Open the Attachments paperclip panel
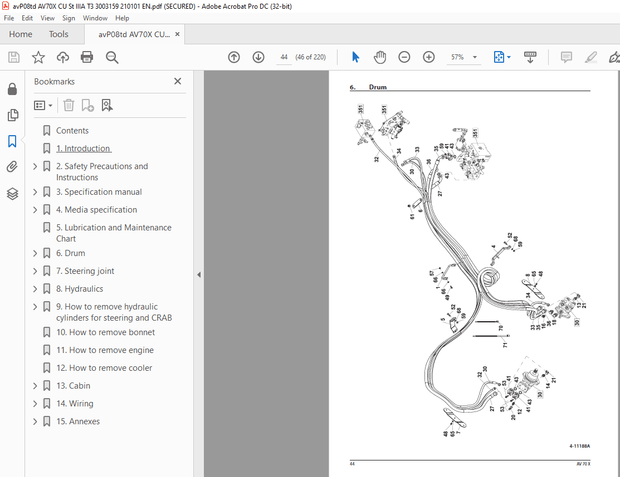Screen dimensions: 620x477 (x=12, y=167)
